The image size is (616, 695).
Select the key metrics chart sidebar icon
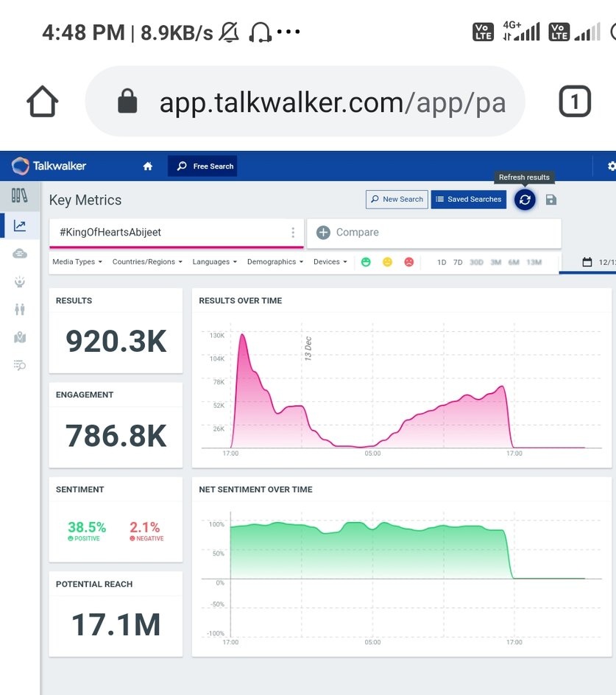pyautogui.click(x=19, y=225)
